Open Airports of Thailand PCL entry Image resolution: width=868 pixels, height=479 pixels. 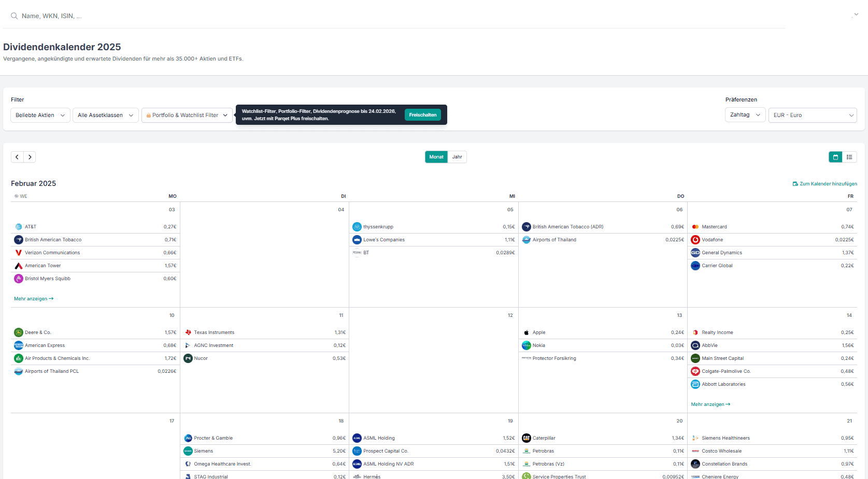coord(95,371)
